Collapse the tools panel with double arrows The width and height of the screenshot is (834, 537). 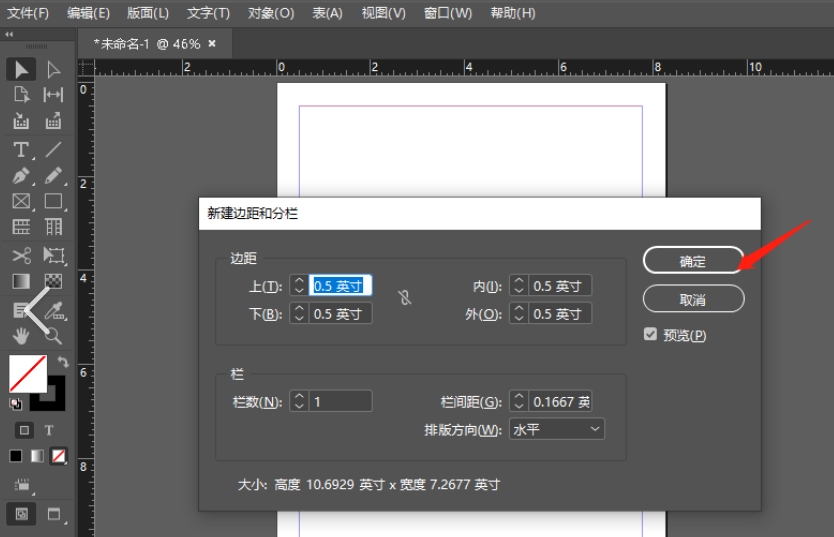click(9, 34)
